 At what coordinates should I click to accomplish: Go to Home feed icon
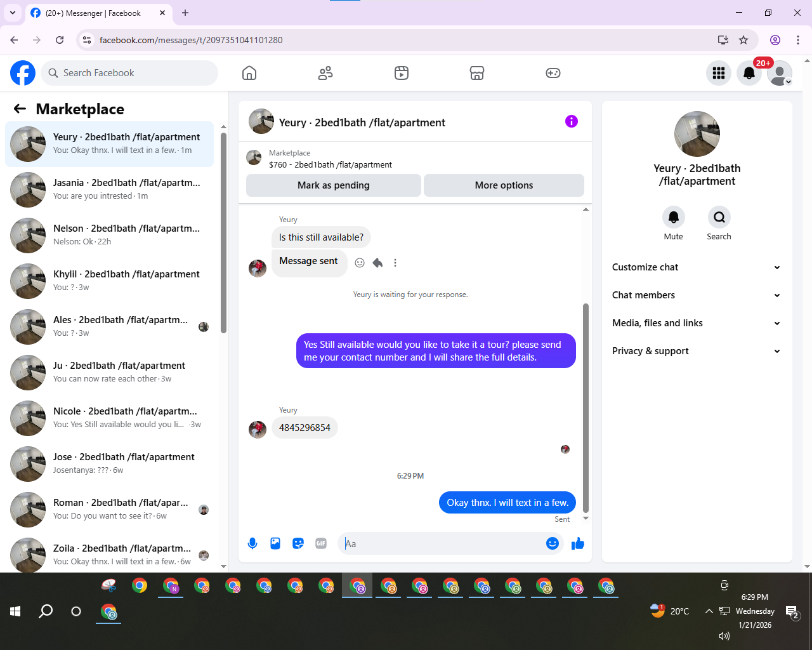[249, 73]
